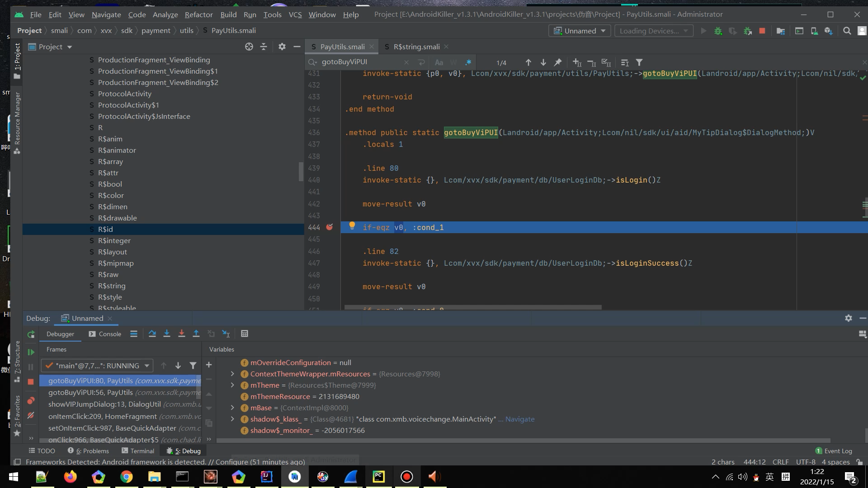
Task: Open the Unnamed run configuration dropdown
Action: 580,31
